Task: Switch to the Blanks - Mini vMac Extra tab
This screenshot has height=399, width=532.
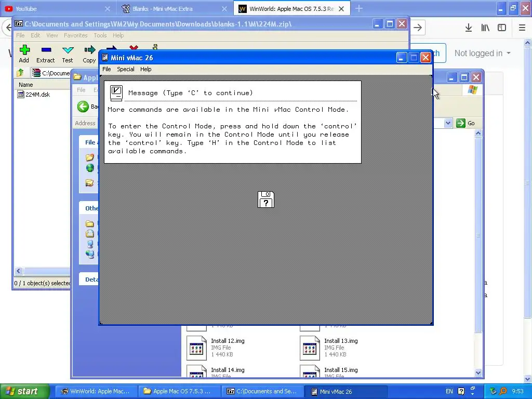Action: pos(174,9)
